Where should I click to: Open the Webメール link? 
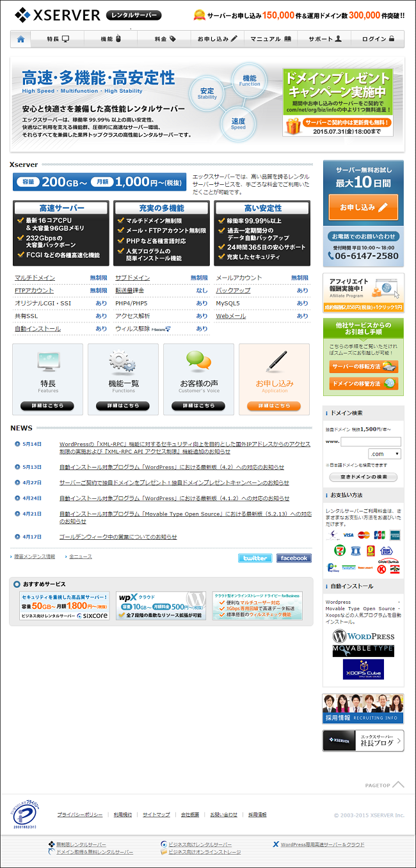point(230,316)
